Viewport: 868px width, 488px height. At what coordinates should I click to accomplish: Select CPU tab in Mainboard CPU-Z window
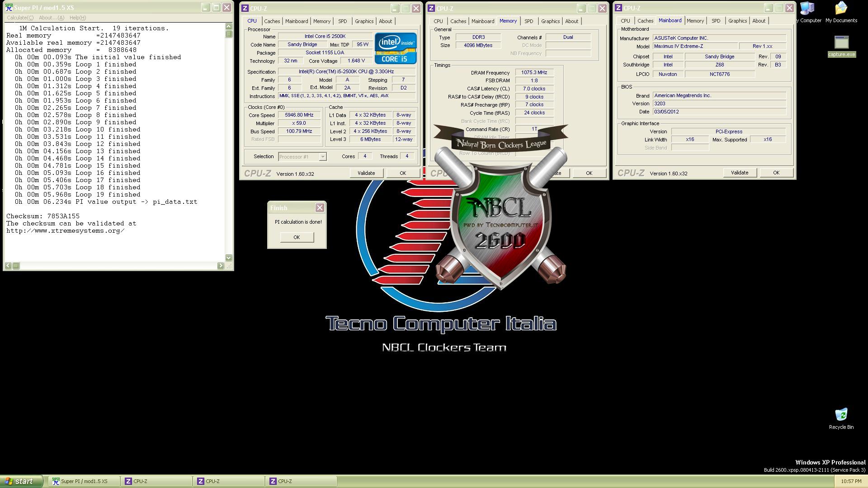(x=626, y=21)
